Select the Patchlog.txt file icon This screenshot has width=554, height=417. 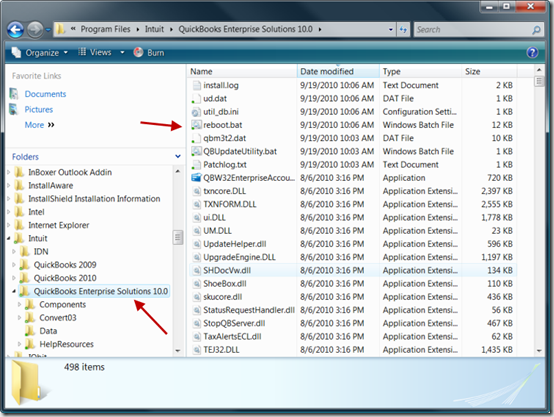point(196,165)
